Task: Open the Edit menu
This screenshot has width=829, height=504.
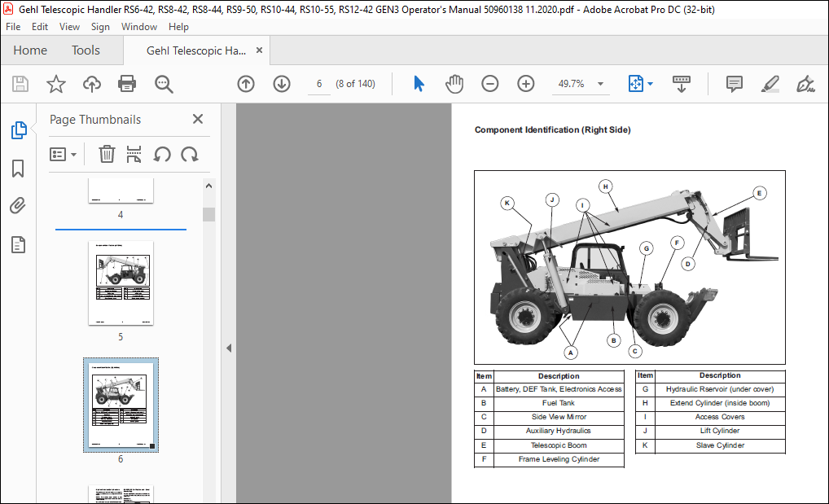Action: coord(40,26)
